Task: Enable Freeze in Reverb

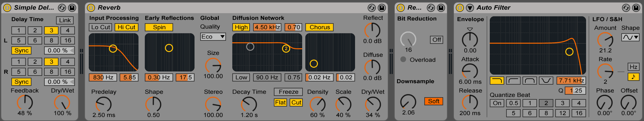Action: click(x=288, y=92)
